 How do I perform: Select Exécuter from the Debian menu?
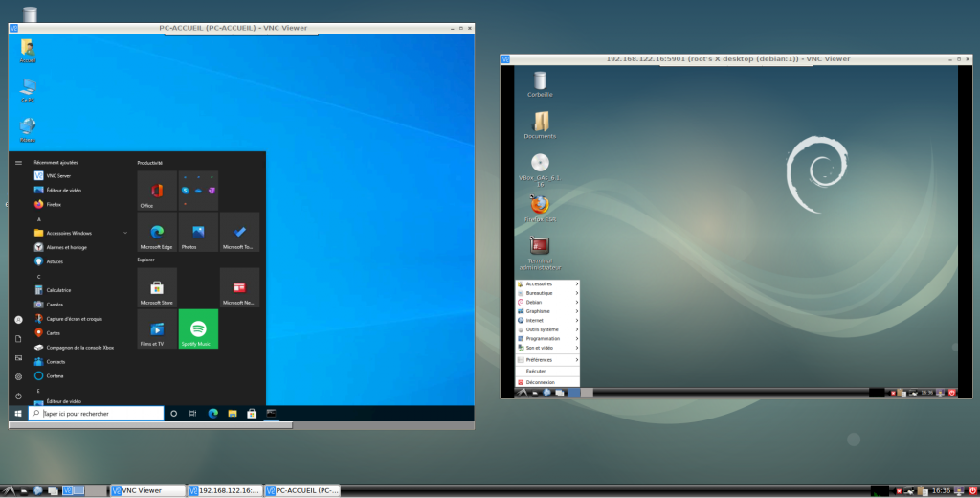536,371
